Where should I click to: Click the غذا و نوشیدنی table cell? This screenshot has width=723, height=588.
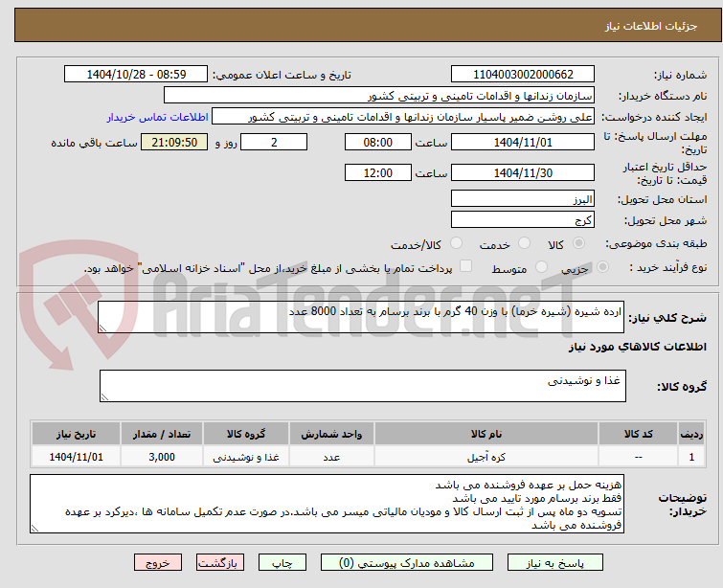coord(246,457)
